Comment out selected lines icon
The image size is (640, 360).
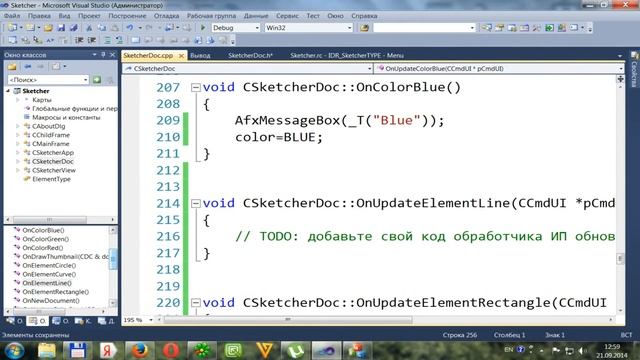tap(107, 40)
